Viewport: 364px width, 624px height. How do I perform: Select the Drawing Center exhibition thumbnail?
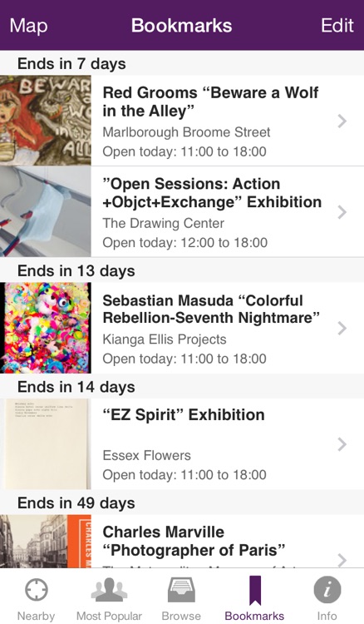pyautogui.click(x=46, y=211)
